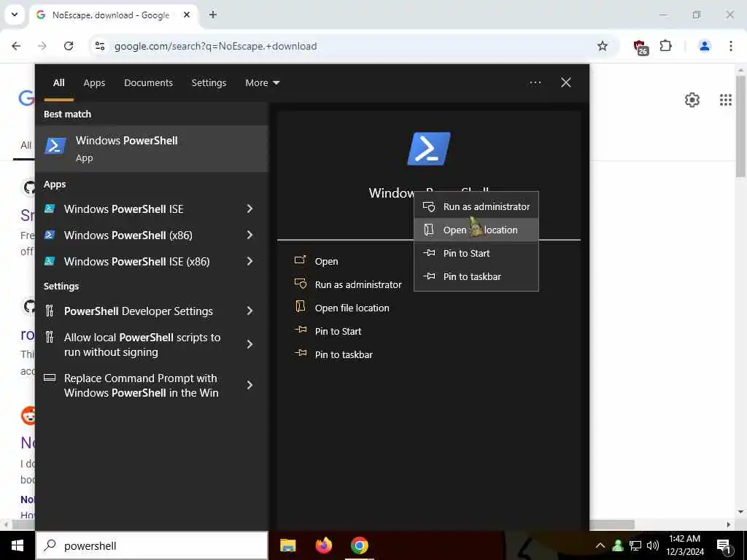This screenshot has height=560, width=747.
Task: Open the More filter dropdown
Action: click(x=262, y=83)
